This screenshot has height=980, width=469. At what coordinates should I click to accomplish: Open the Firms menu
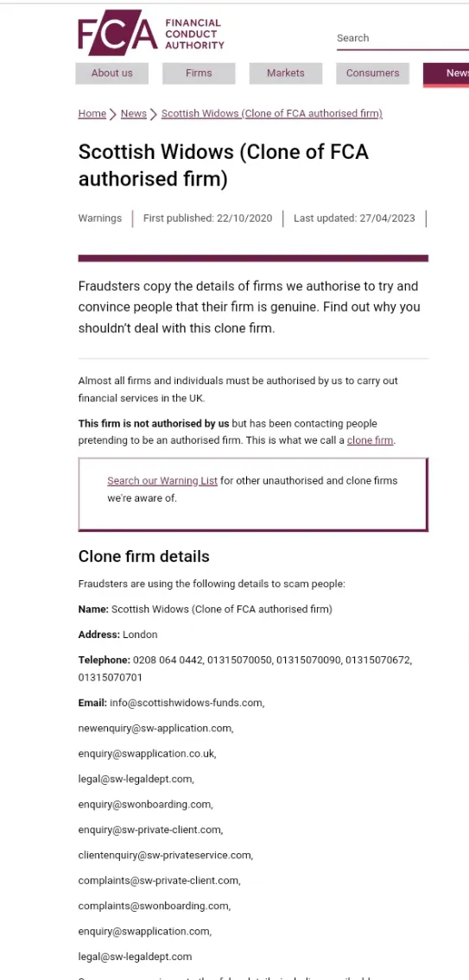[199, 73]
